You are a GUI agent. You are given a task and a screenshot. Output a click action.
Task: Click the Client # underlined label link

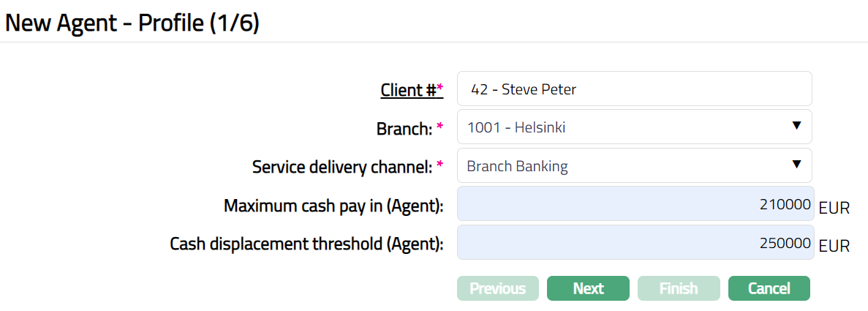(408, 90)
